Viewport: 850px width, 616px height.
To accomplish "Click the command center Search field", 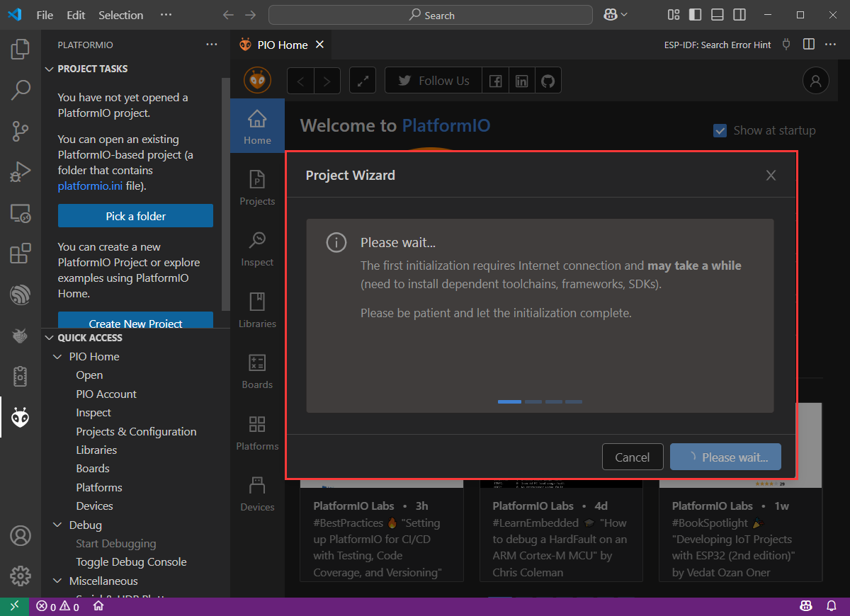I will click(x=431, y=15).
